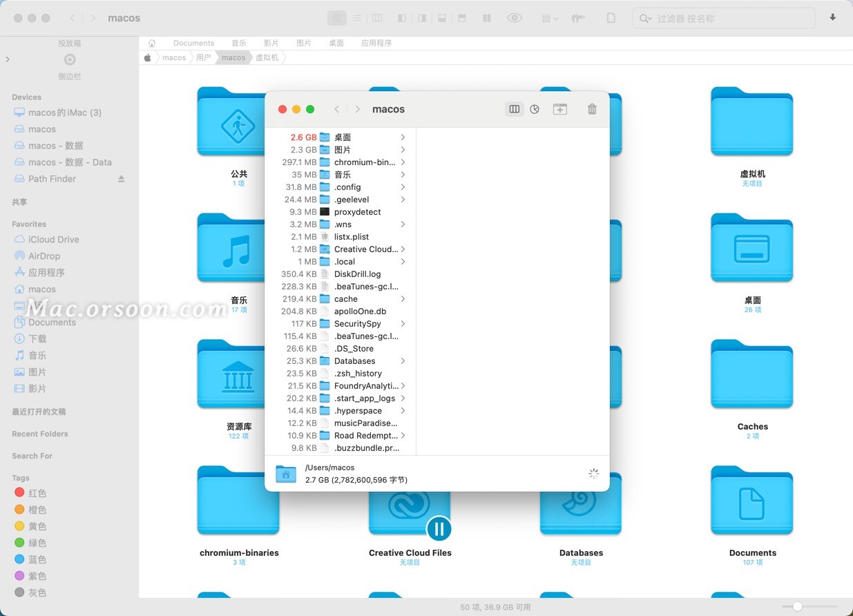853x616 pixels.
Task: Expand the .config row chevron
Action: (x=403, y=187)
